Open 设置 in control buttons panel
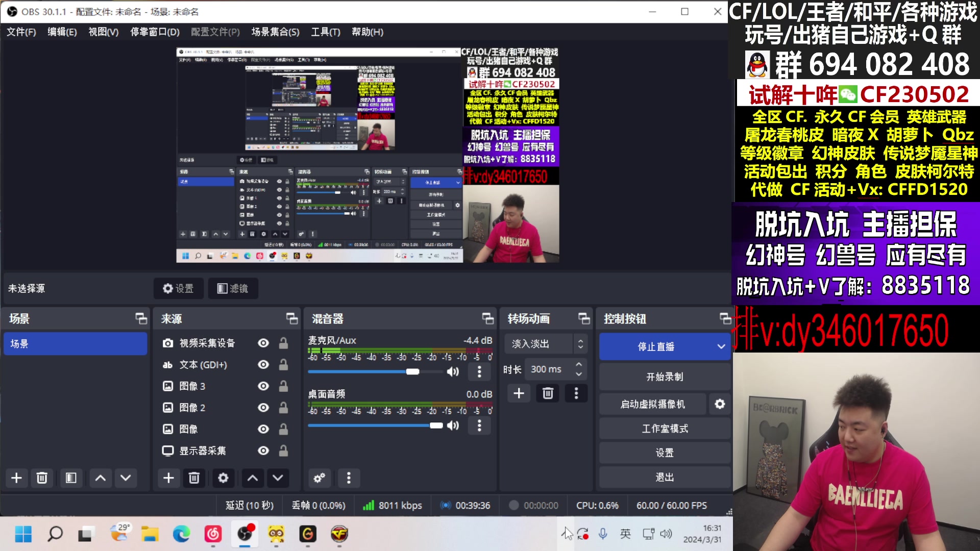Image resolution: width=980 pixels, height=551 pixels. 665,453
